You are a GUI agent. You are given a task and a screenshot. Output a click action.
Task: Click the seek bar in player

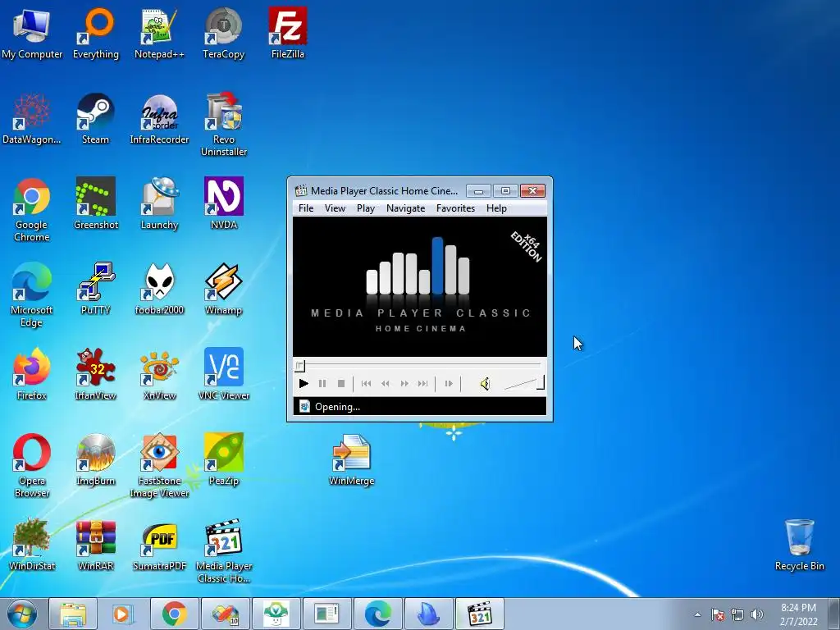419,366
